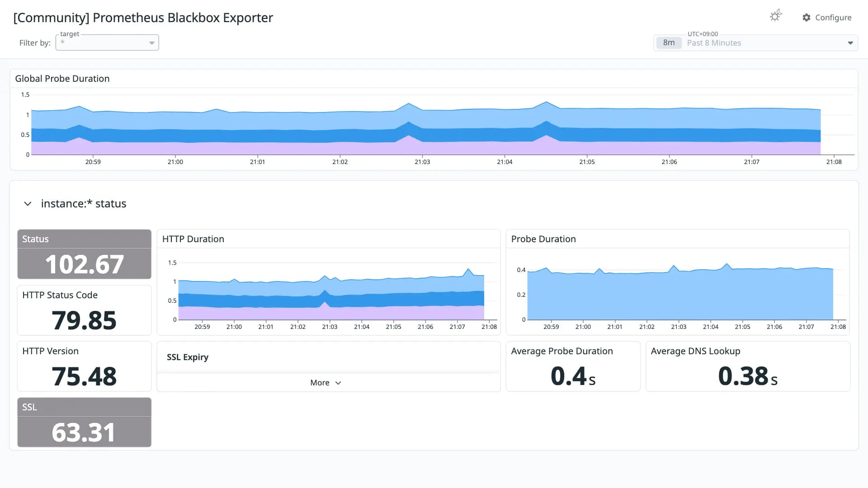Click the SSL Expiry heading
This screenshot has height=488, width=868.
[188, 357]
